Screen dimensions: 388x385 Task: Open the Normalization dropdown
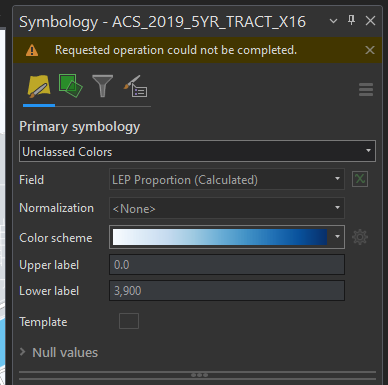(227, 208)
